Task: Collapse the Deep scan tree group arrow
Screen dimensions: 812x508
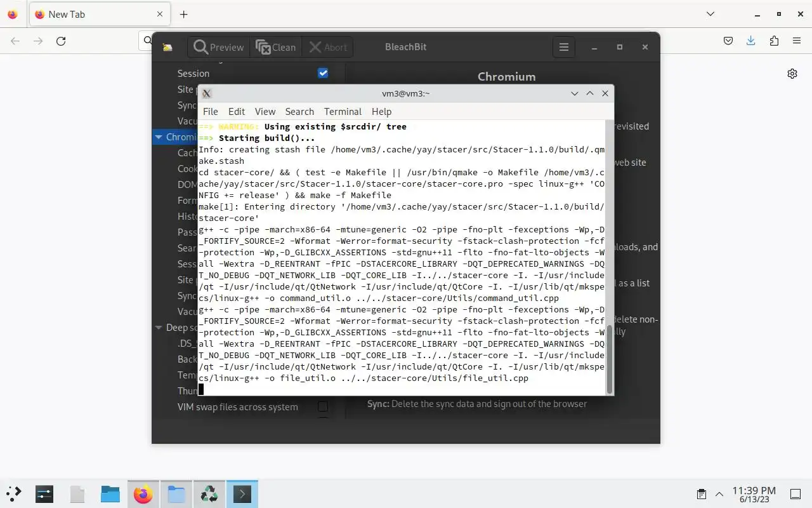Action: pyautogui.click(x=159, y=328)
